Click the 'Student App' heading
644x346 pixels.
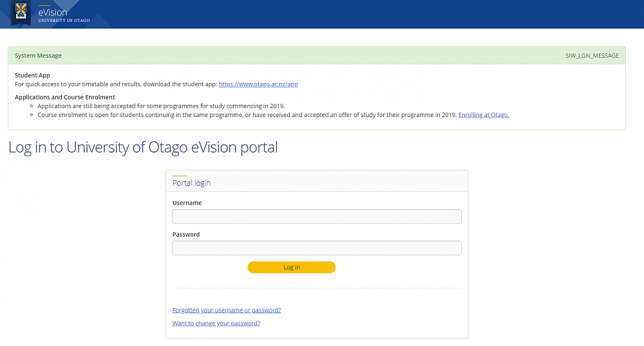pos(32,75)
